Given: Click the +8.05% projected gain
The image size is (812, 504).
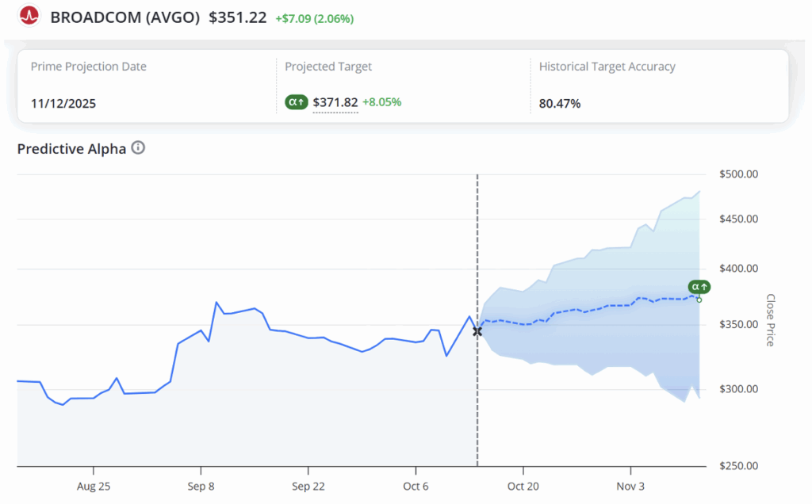Looking at the screenshot, I should pos(381,102).
